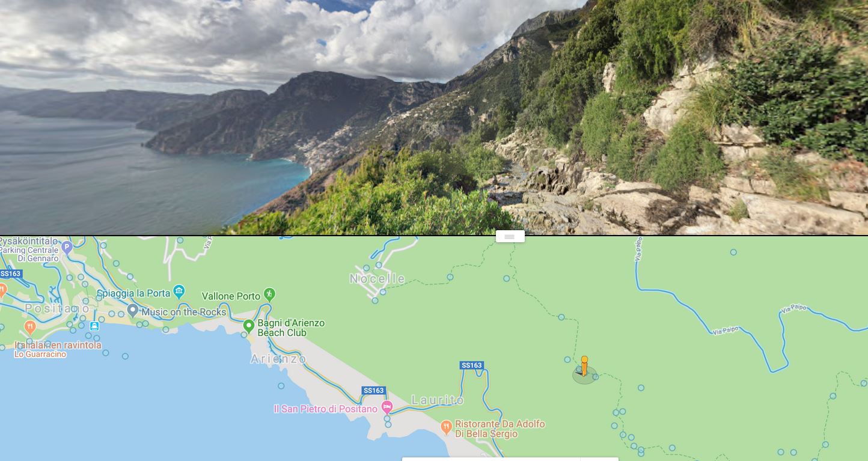Open the Ristorante Da Adolfo restaurant icon
Viewport: 868px width, 461px height.
point(446,427)
